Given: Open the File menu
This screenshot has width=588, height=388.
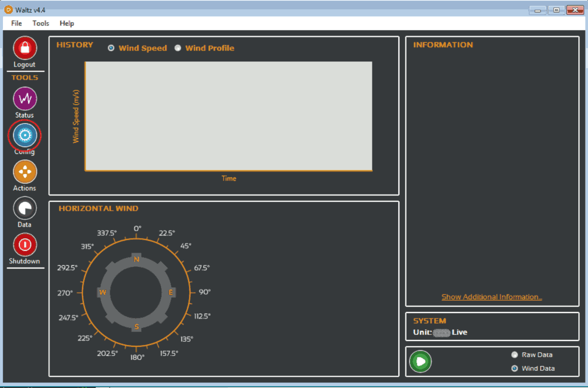Looking at the screenshot, I should coord(17,23).
